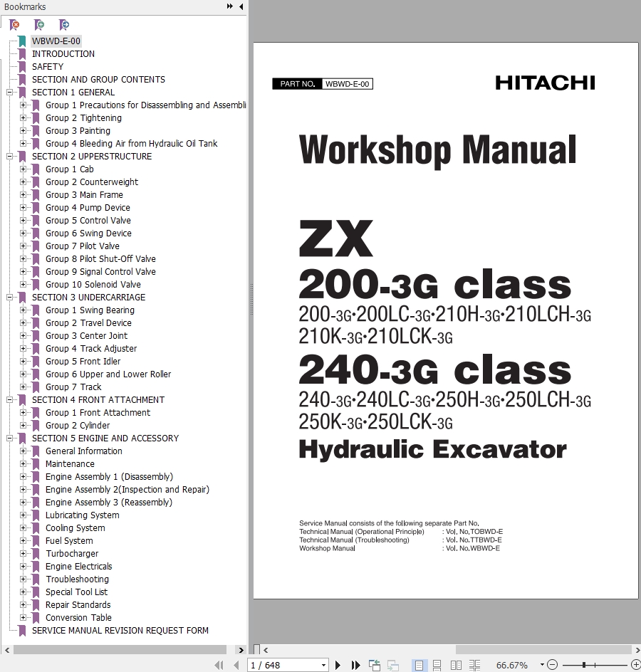The height and width of the screenshot is (672, 641).
Task: Open Conversion Table bookmark
Action: pos(78,618)
